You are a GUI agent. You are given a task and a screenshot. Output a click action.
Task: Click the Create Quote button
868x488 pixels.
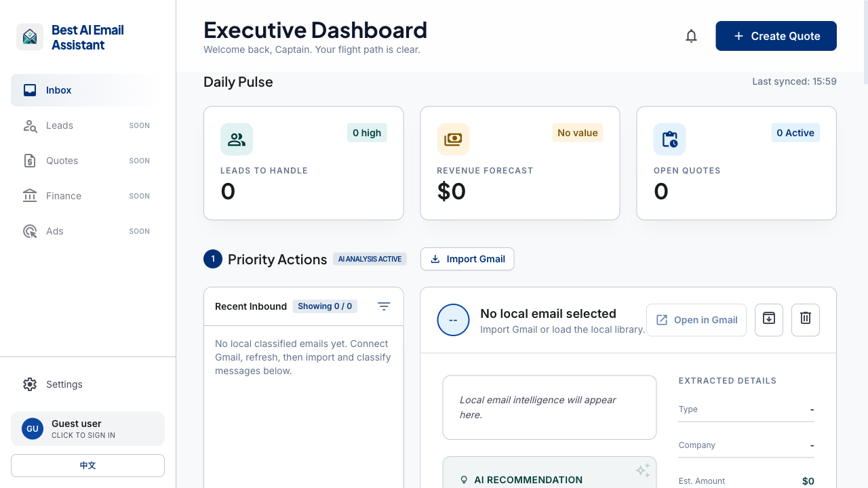point(776,36)
